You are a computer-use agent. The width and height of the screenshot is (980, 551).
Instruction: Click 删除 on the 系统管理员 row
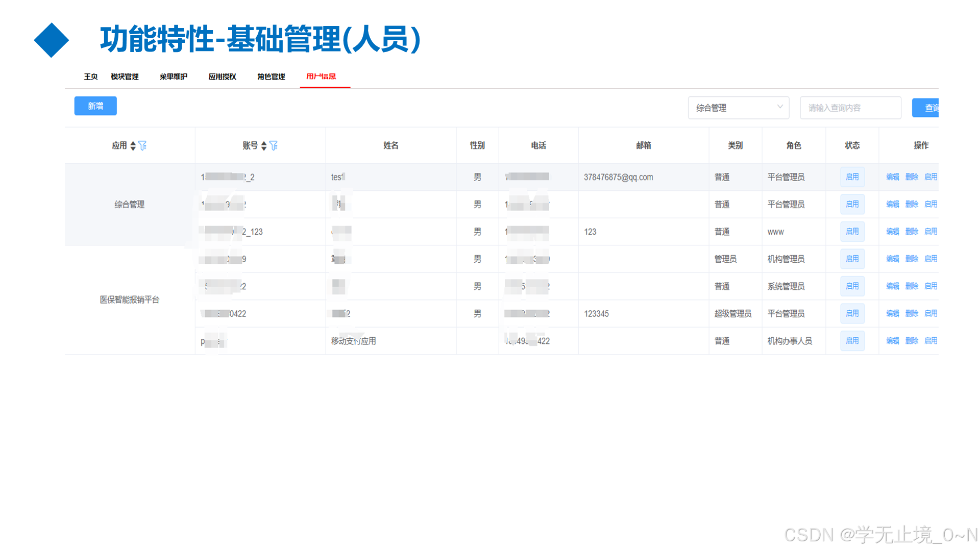point(912,286)
